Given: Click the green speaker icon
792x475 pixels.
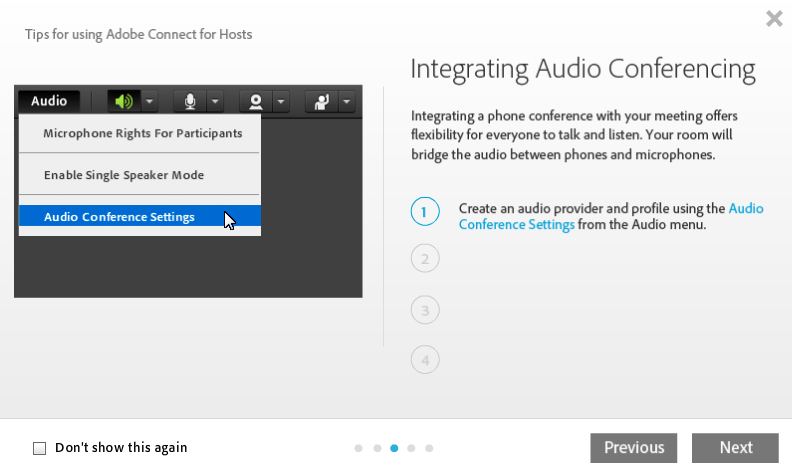Looking at the screenshot, I should (123, 101).
